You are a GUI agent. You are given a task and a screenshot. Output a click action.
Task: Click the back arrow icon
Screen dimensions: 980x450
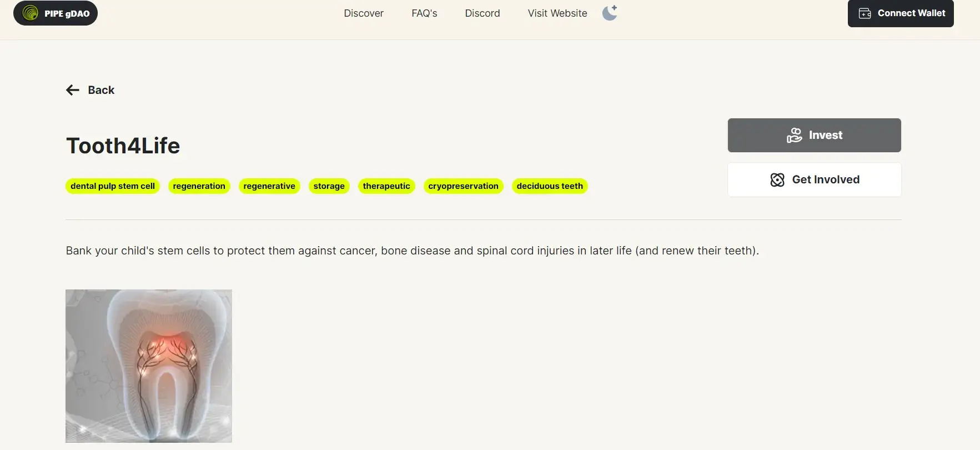tap(73, 90)
